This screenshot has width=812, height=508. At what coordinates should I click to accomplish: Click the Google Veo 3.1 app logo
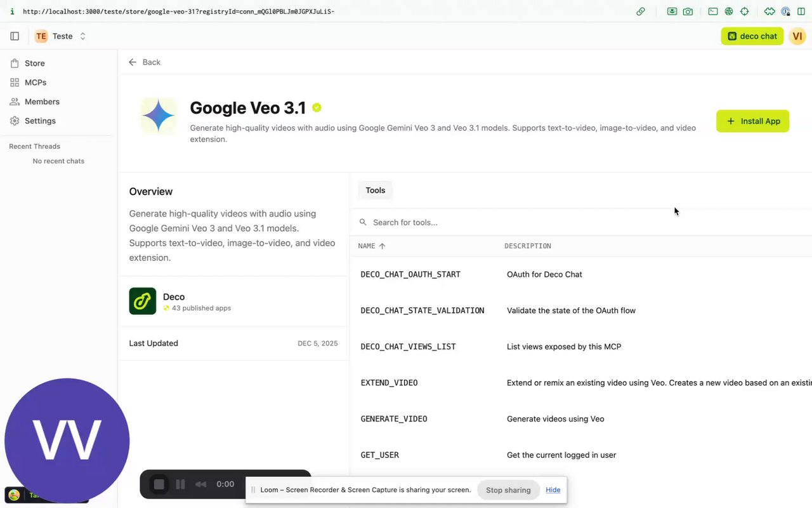click(159, 116)
